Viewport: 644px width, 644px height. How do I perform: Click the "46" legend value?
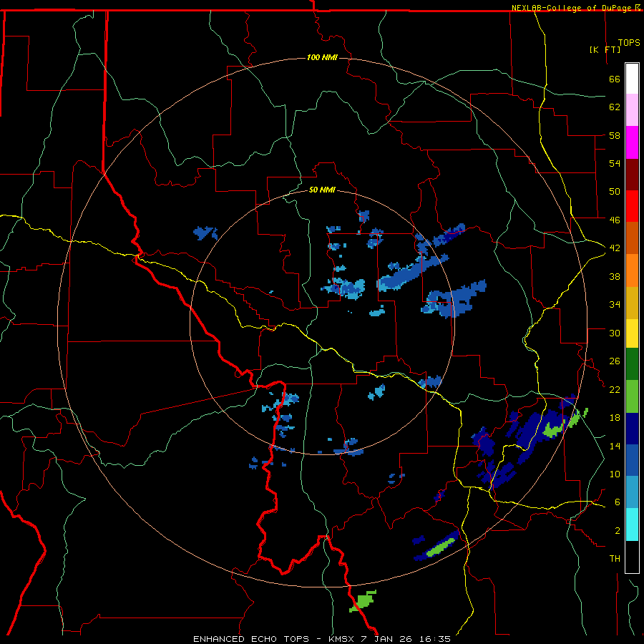tap(615, 220)
